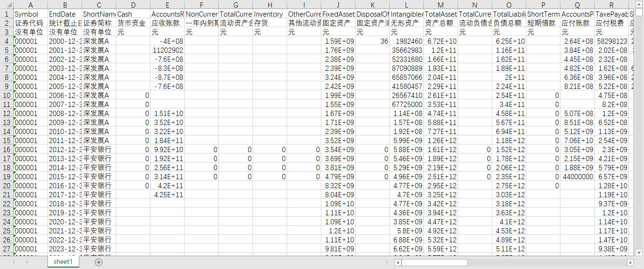Select the 短期借款 cell
Image resolution: width=644 pixels, height=269 pixels.
(x=543, y=23)
